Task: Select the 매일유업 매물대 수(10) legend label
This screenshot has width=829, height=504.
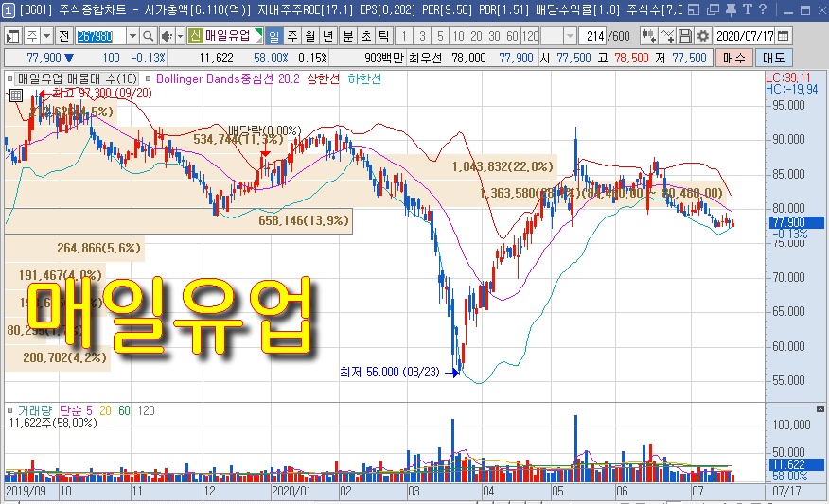Action: click(78, 79)
